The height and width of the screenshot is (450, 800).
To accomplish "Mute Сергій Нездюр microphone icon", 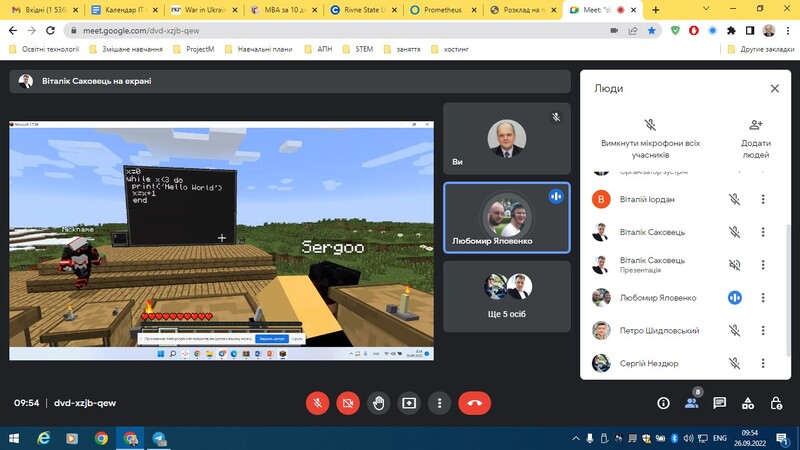I will pyautogui.click(x=734, y=363).
